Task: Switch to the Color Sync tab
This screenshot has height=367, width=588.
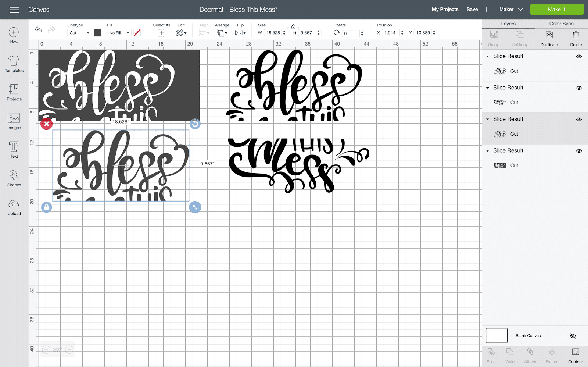Action: tap(561, 24)
